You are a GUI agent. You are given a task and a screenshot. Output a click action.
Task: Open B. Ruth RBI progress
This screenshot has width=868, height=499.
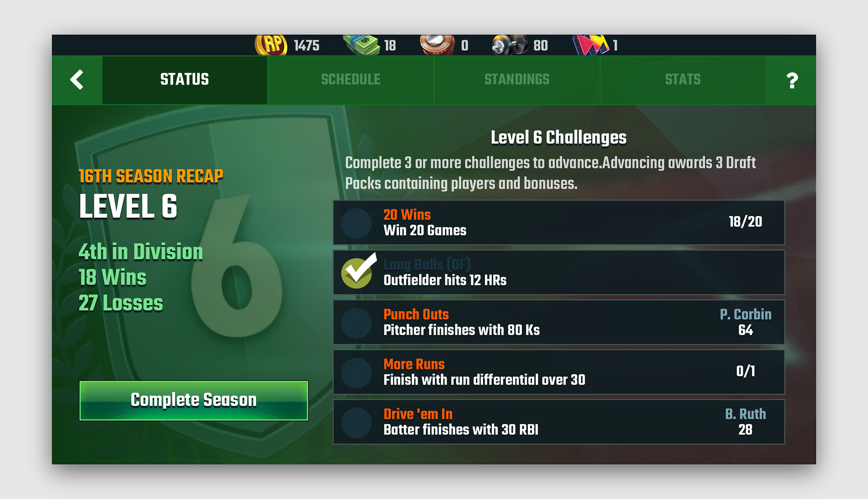pos(745,422)
